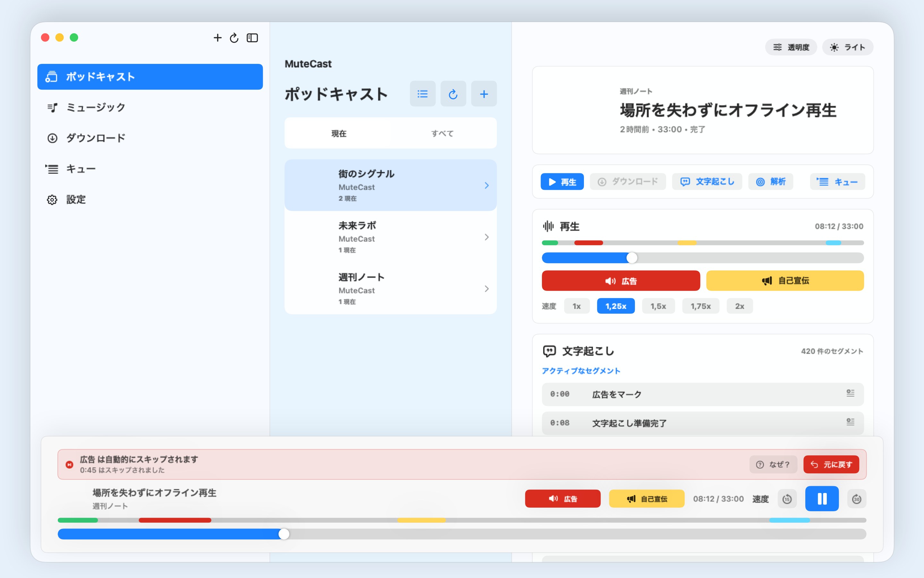Switch podcast list to list view icon

point(422,94)
